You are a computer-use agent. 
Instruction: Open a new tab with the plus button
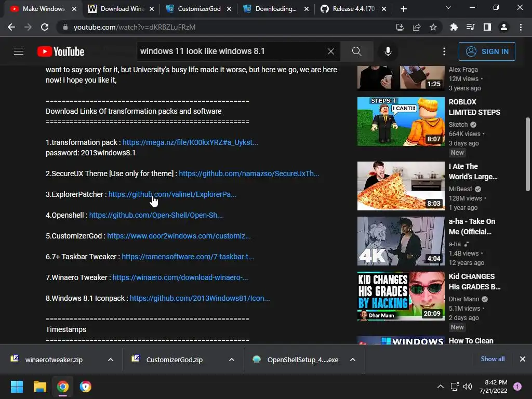[x=403, y=9]
